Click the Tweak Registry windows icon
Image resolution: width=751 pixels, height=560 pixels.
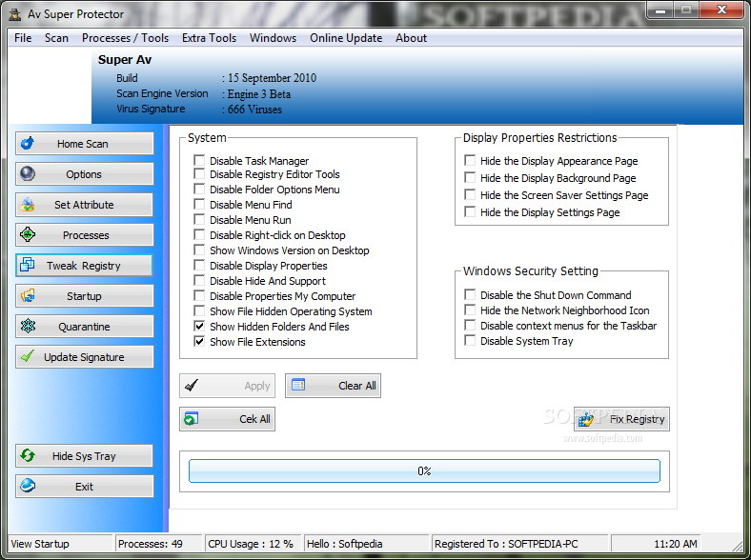[28, 265]
